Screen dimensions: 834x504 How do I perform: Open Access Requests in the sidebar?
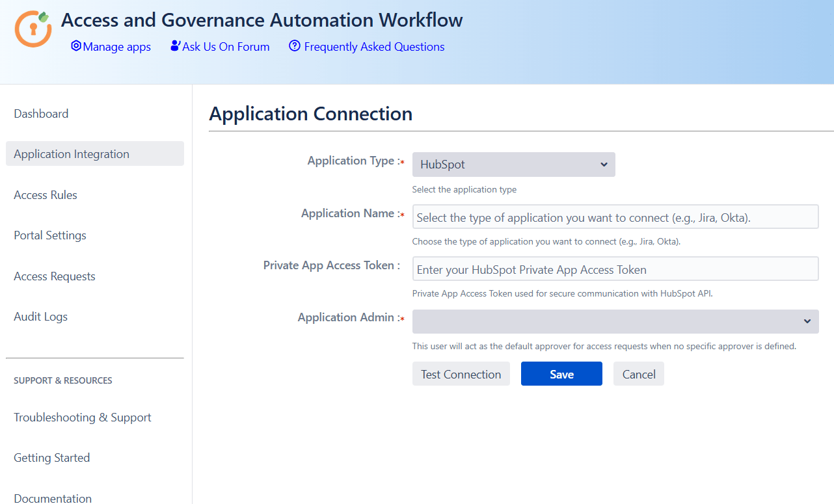tap(55, 276)
